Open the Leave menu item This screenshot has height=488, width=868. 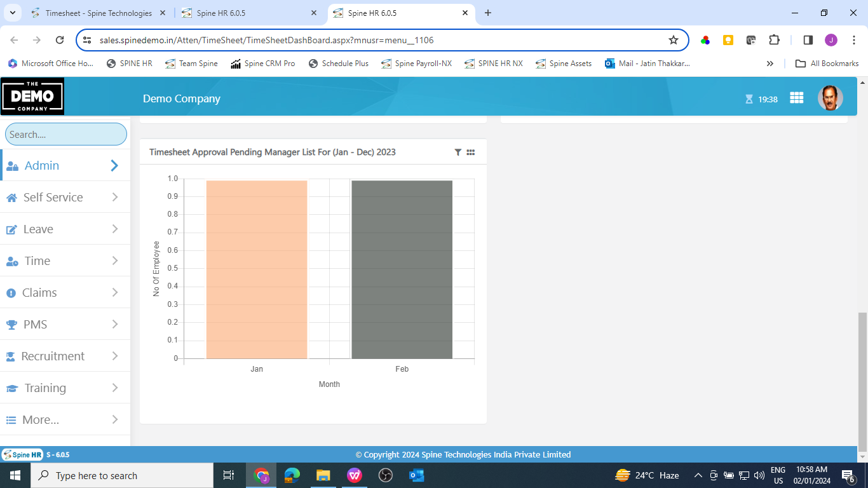point(65,229)
